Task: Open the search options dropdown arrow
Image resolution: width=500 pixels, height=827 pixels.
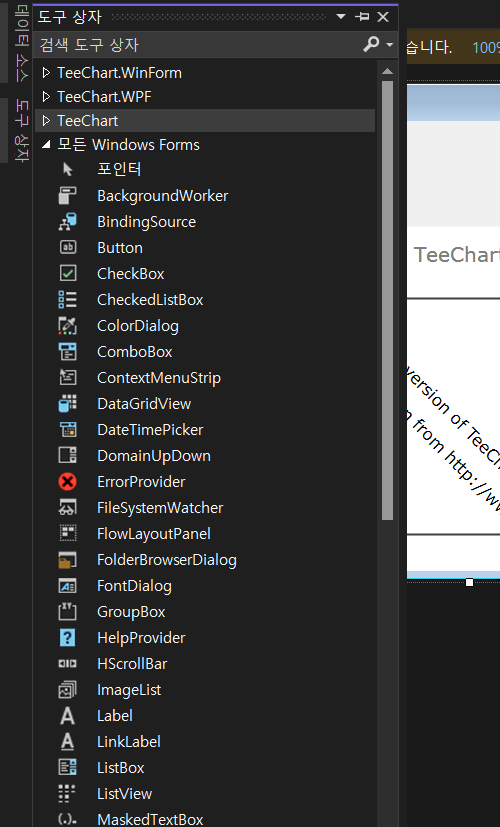Action: (x=390, y=45)
